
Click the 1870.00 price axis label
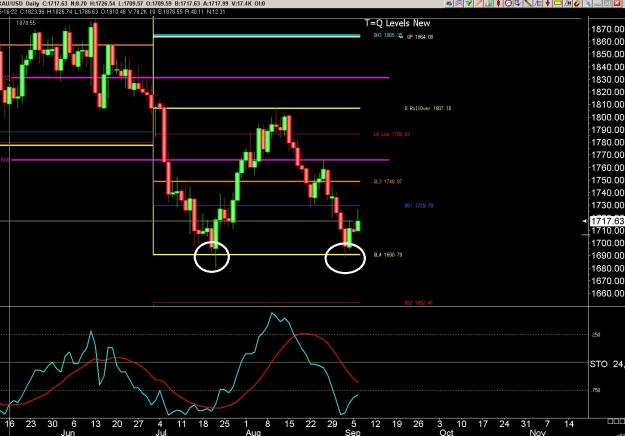pos(607,29)
